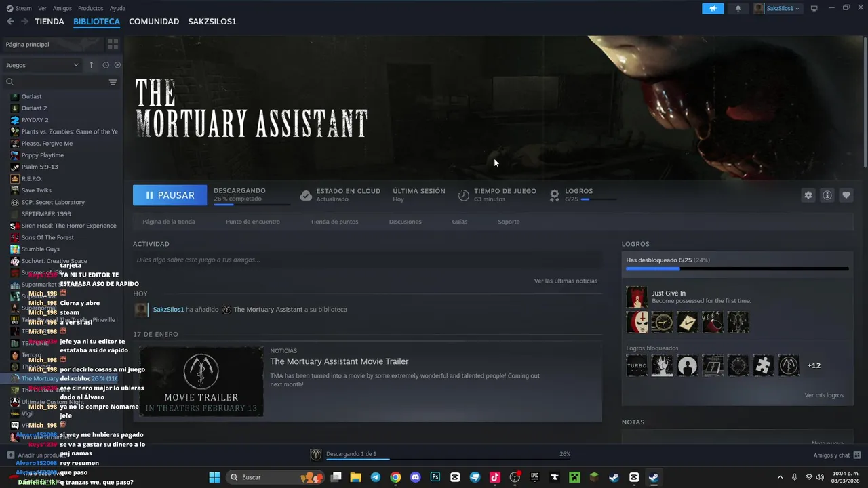Select Stumble Guys in library
The image size is (868, 488).
40,249
